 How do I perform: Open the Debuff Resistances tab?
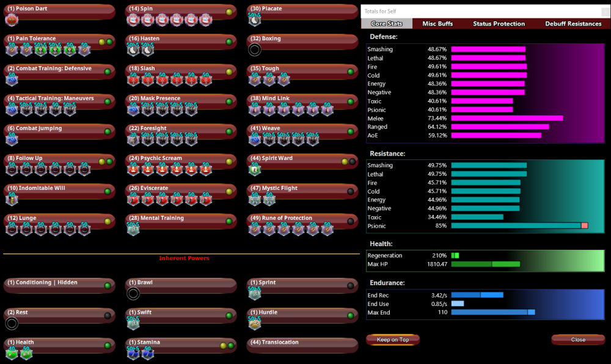click(573, 24)
